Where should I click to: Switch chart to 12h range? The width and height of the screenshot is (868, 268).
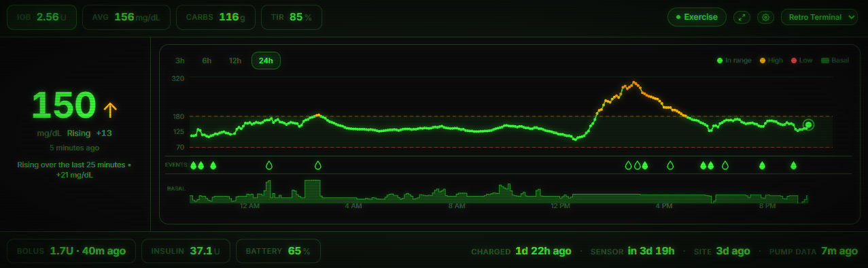point(235,61)
